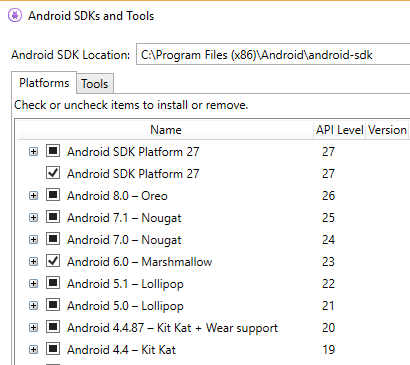Select the Android 7.0 – Nougat row
This screenshot has width=410, height=365.
click(x=213, y=240)
